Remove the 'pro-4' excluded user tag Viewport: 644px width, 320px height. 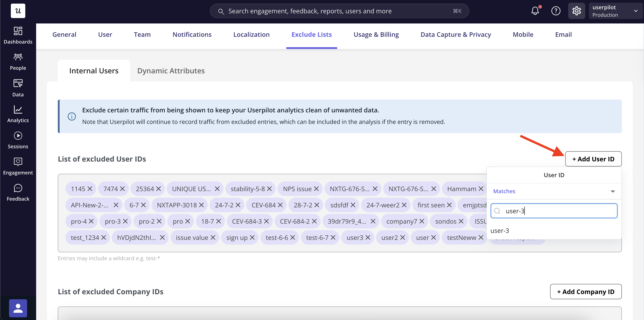click(x=91, y=221)
